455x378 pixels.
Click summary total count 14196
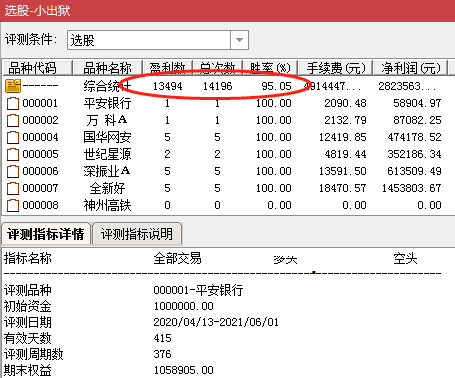tap(217, 86)
